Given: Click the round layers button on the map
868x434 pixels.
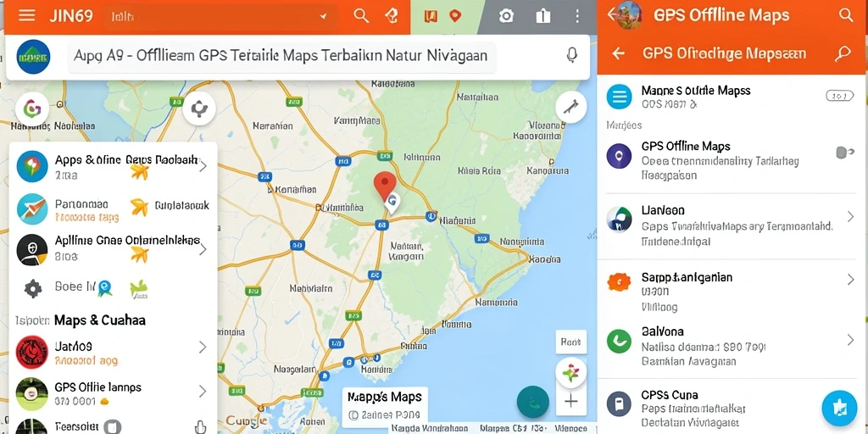Looking at the screenshot, I should (x=198, y=108).
